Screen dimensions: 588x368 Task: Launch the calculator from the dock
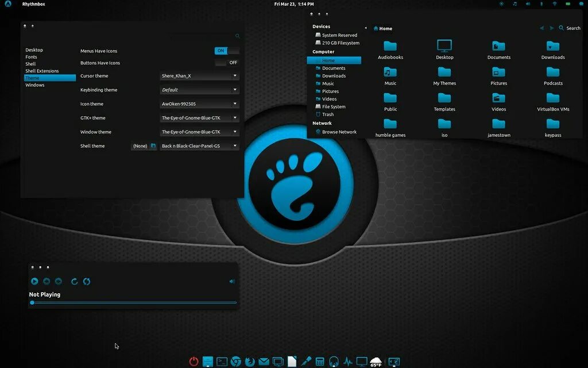(320, 362)
